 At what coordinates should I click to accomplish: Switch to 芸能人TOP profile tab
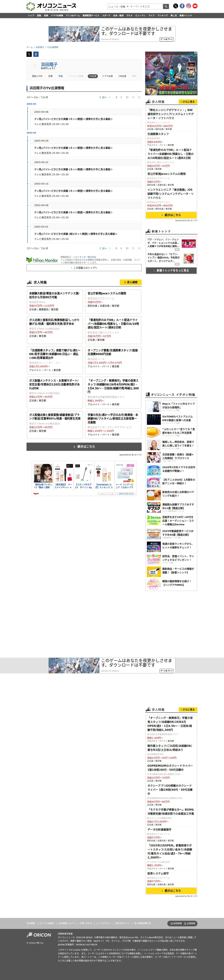[x=37, y=76]
